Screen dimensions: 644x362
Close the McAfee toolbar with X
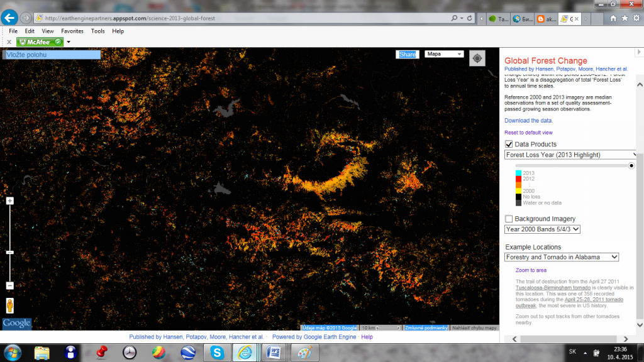(x=9, y=42)
